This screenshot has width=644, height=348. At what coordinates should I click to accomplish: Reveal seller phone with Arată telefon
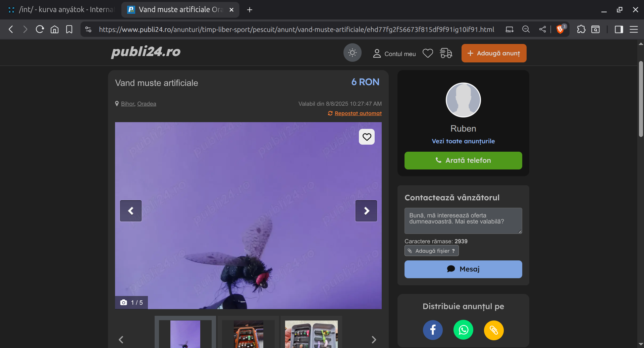(463, 160)
